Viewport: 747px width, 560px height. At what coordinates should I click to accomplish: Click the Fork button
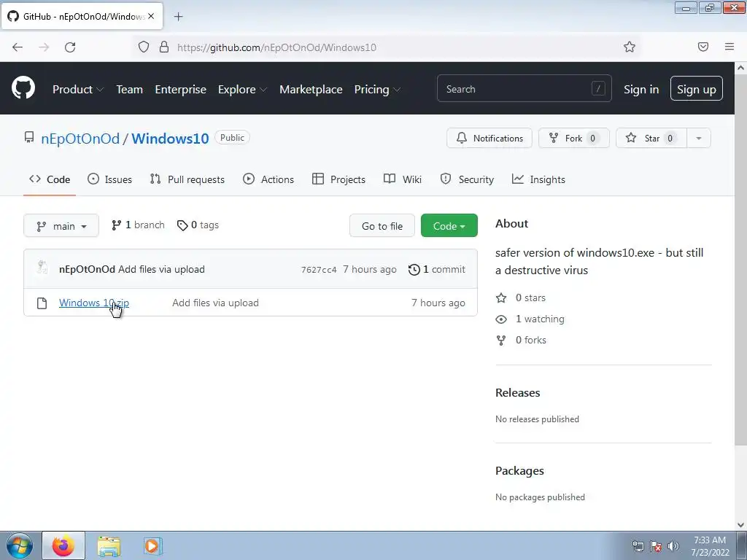tap(573, 138)
